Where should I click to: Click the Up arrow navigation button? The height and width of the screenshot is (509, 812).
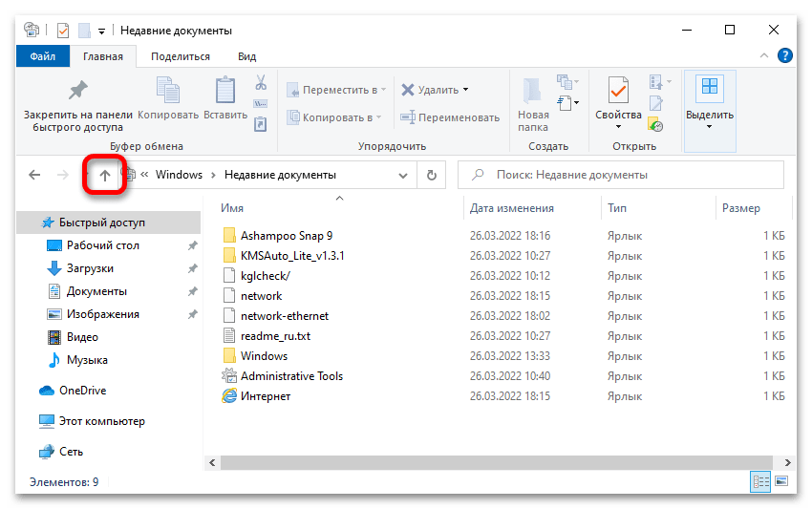click(105, 176)
